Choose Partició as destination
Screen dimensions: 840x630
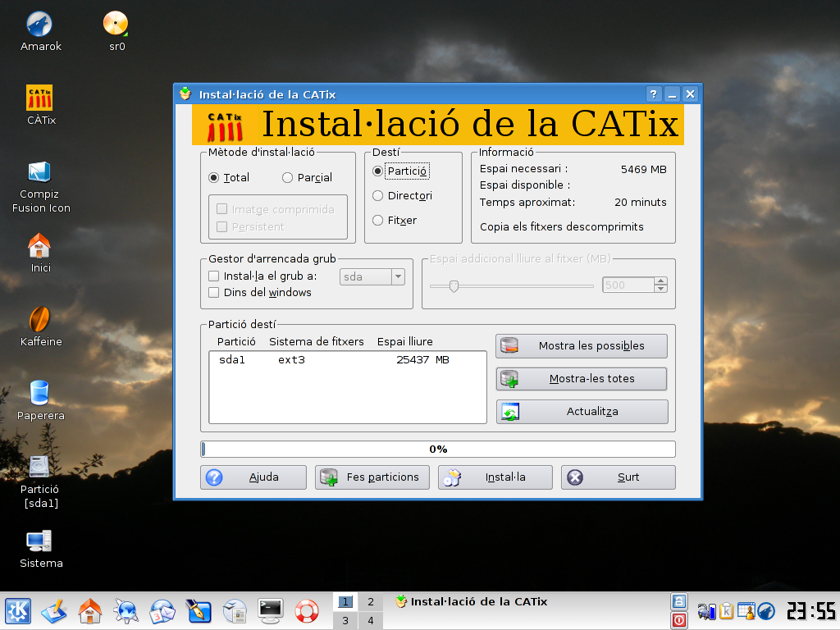(x=400, y=171)
